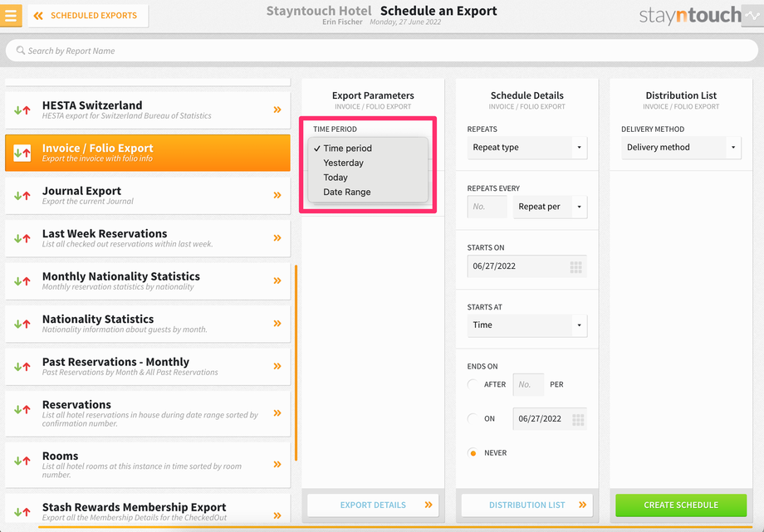Select the Journal Export report title
The image size is (764, 532).
coord(81,191)
